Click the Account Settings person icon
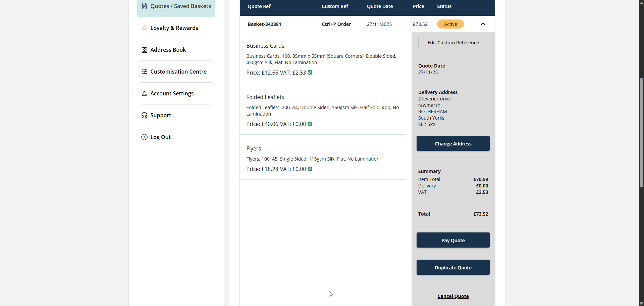 [144, 93]
